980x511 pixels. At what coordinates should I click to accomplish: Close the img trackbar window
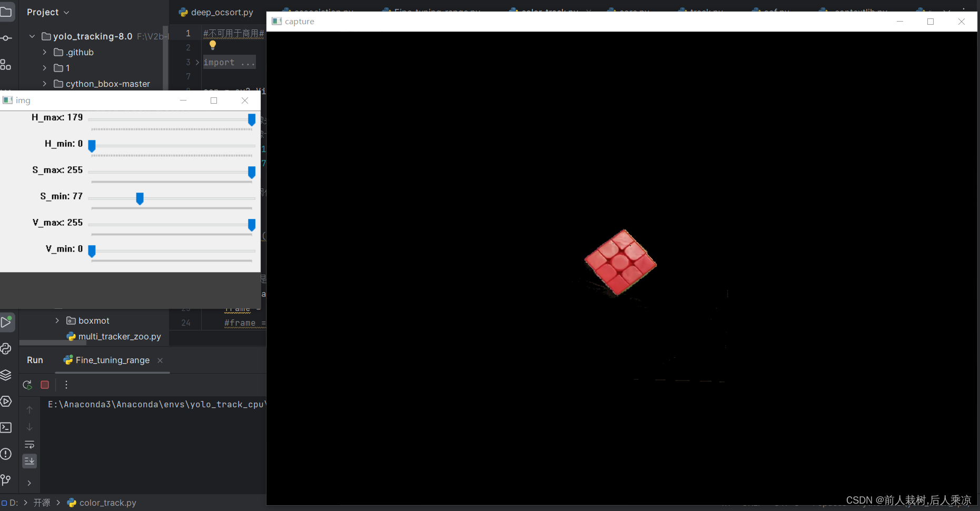tap(245, 101)
